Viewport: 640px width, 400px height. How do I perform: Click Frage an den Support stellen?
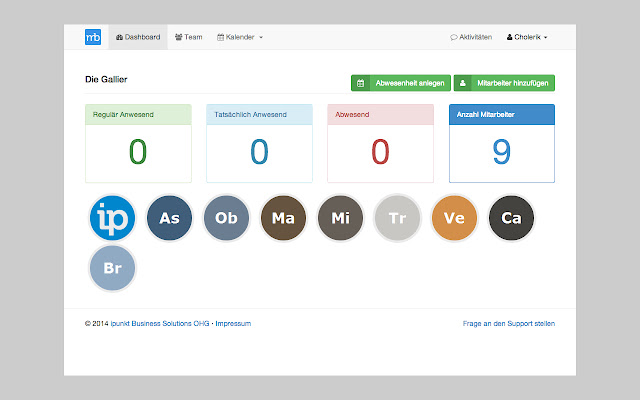[x=509, y=324]
